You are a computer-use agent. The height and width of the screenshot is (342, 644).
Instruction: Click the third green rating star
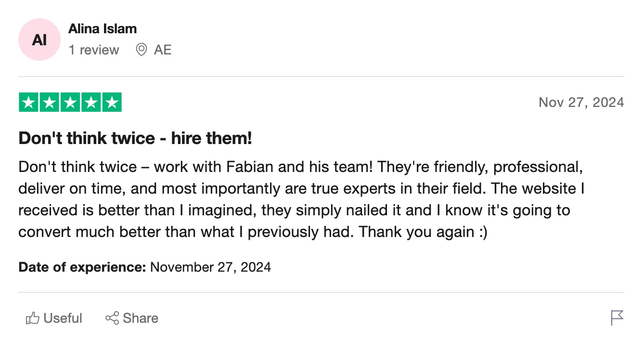pyautogui.click(x=70, y=102)
